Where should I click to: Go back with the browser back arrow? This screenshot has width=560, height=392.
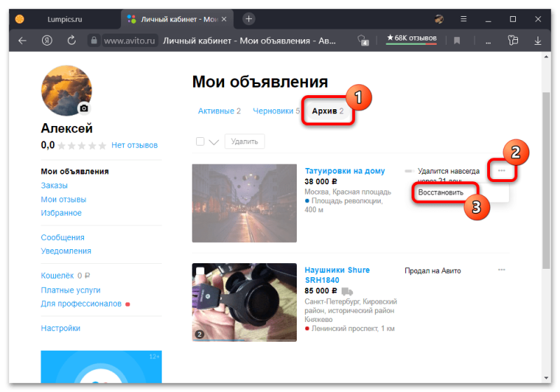(22, 41)
